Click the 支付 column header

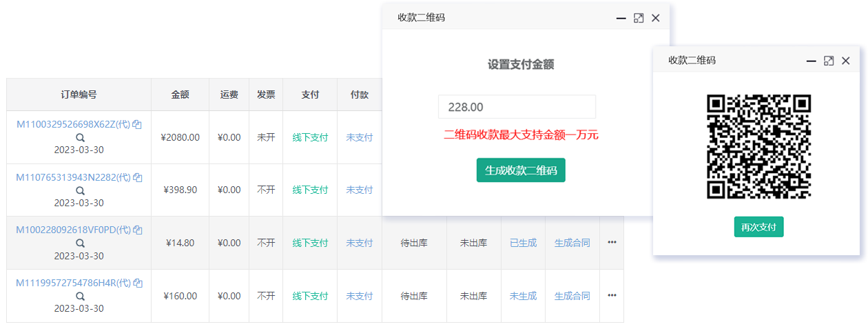[310, 94]
